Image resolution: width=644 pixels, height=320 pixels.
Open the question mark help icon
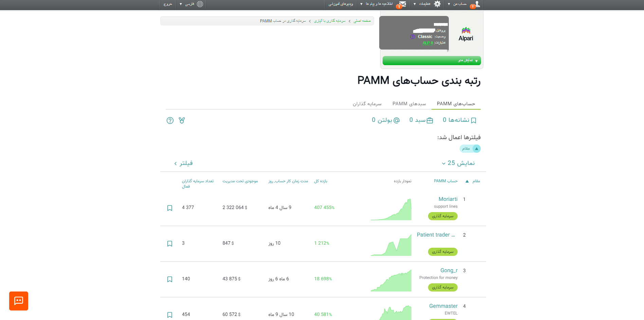(170, 120)
